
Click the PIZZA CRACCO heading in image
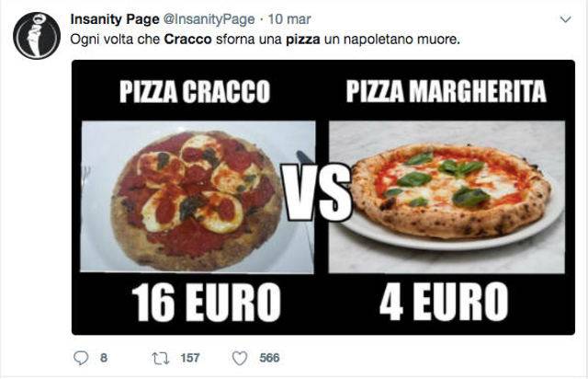(195, 92)
